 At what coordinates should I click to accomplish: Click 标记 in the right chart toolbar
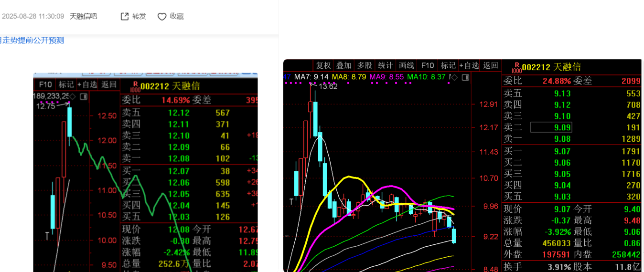[x=448, y=65]
